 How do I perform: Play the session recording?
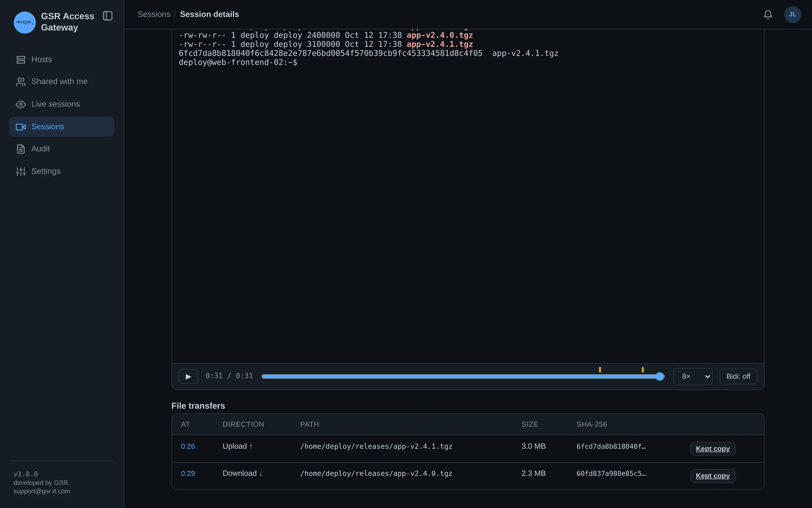pos(188,376)
